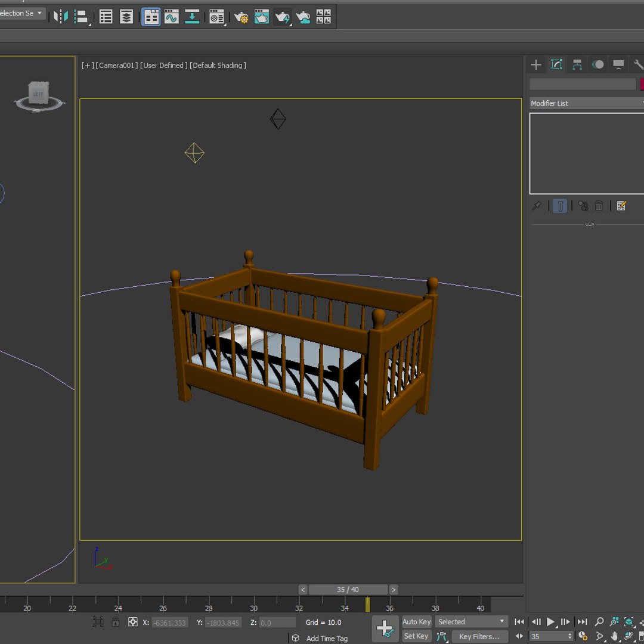Open Render Setup teapot with gear
Screen dimensions: 644x644
coord(241,17)
